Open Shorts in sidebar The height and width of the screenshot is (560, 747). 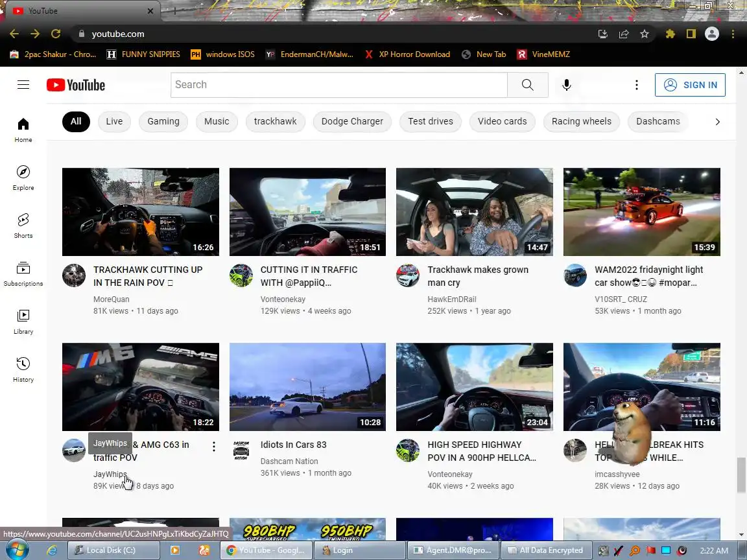(x=23, y=226)
